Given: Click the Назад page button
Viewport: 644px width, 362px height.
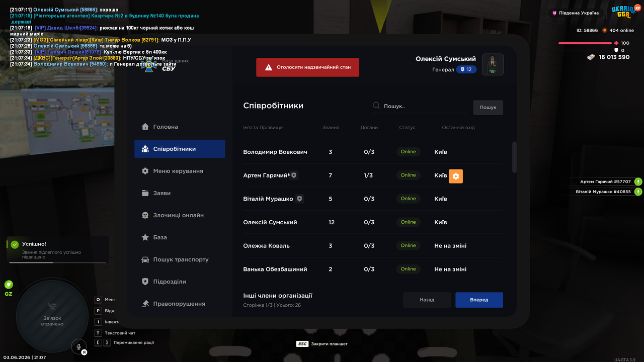Looking at the screenshot, I should [427, 300].
